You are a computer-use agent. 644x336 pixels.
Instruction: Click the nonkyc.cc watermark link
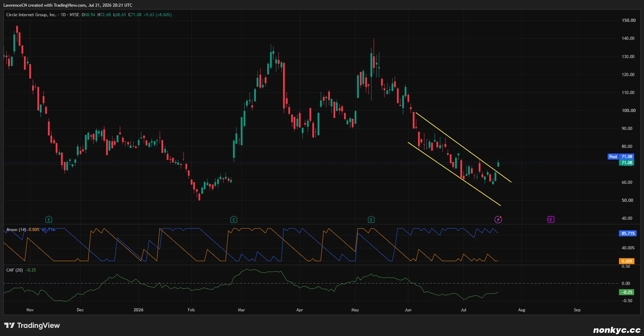[x=617, y=330]
